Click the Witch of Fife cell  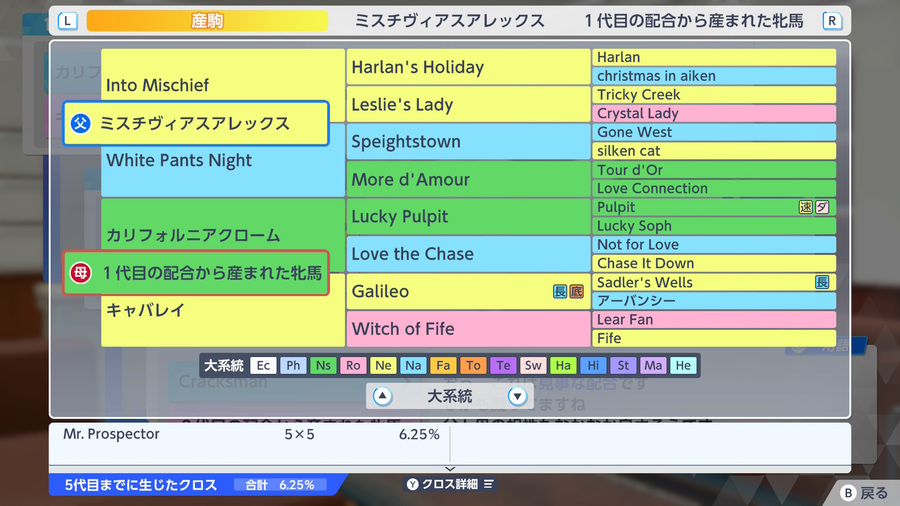(x=468, y=329)
